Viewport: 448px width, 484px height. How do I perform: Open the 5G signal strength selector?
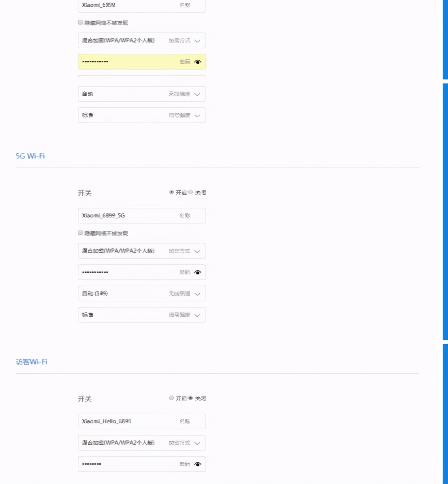198,315
